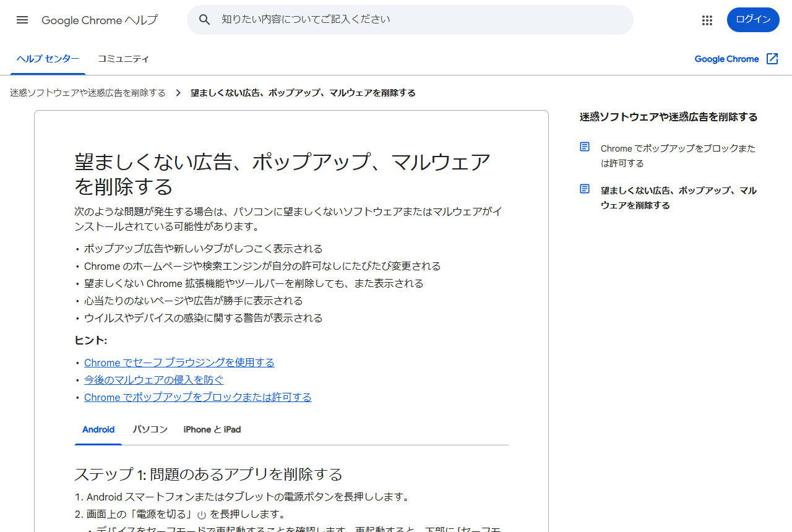Image resolution: width=792 pixels, height=532 pixels.
Task: Open the hamburger main menu
Action: [22, 20]
